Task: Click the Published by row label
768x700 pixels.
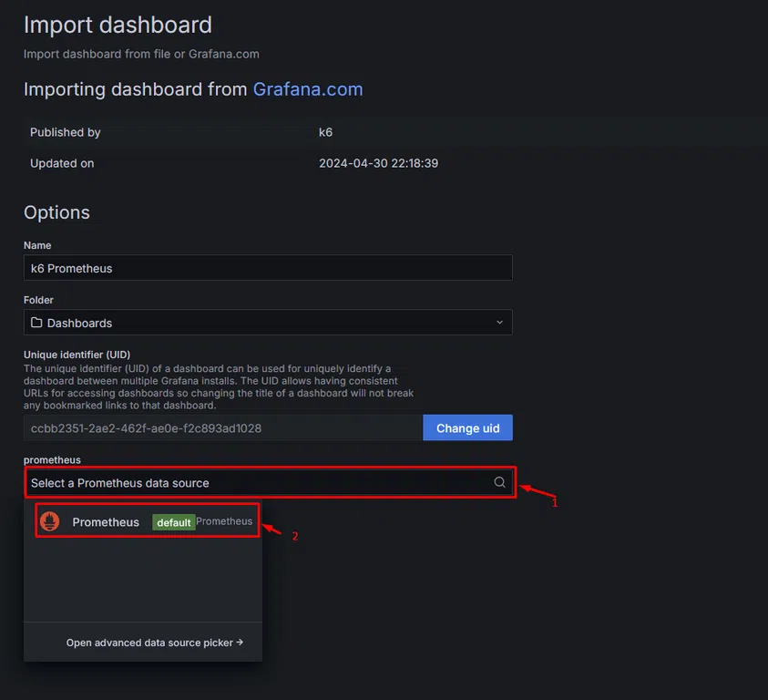Action: point(65,132)
